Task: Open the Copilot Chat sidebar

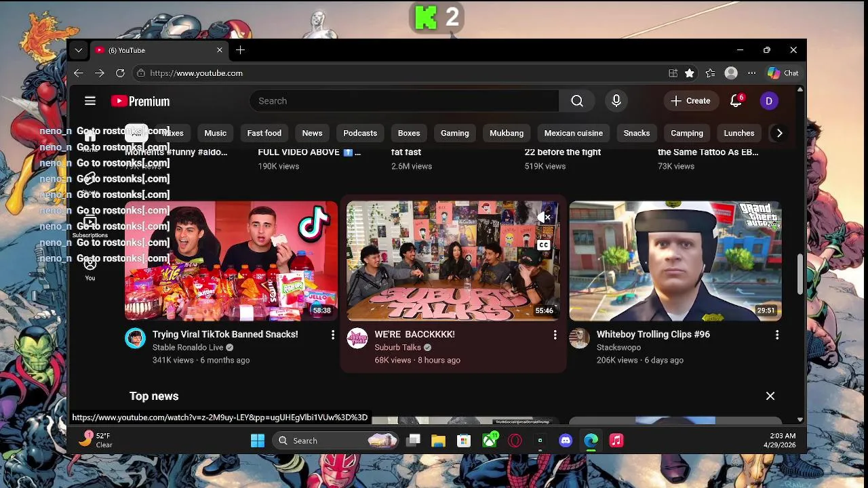Action: click(783, 73)
